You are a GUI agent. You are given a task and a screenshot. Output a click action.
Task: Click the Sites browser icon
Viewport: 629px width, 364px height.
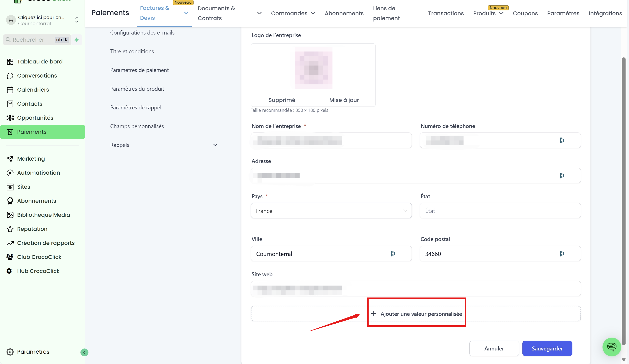(x=10, y=187)
